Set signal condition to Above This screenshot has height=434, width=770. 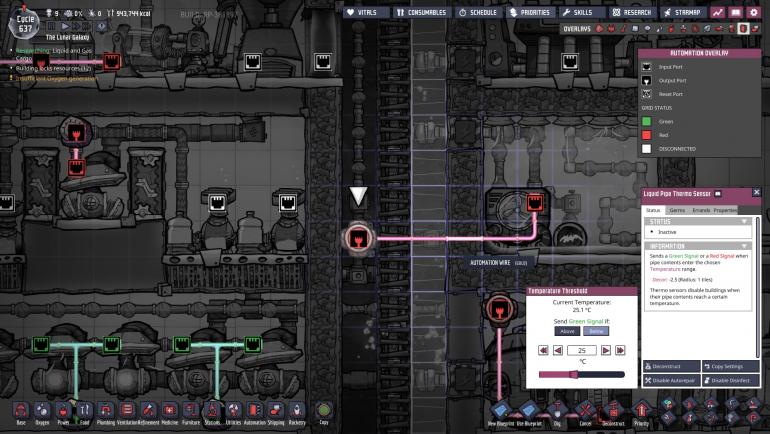coord(567,331)
